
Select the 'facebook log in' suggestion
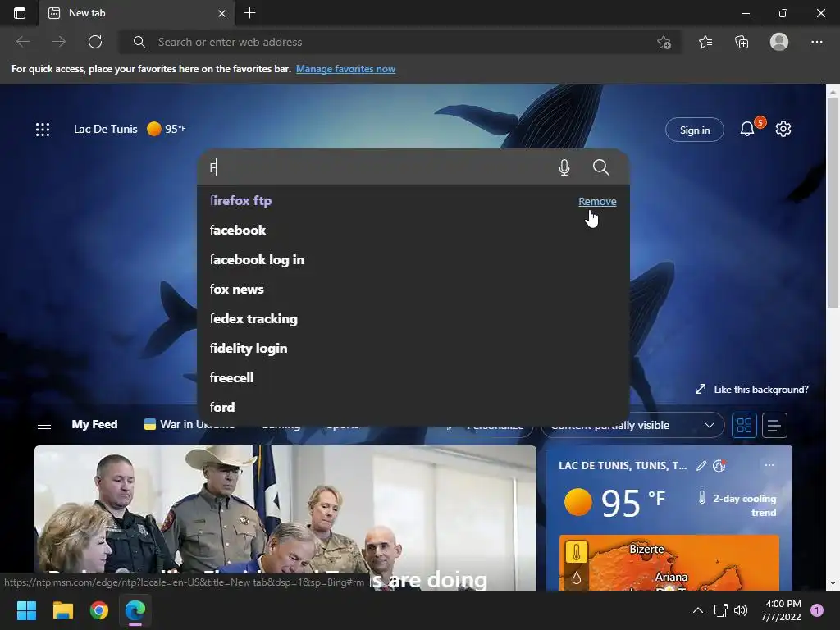coord(413,260)
